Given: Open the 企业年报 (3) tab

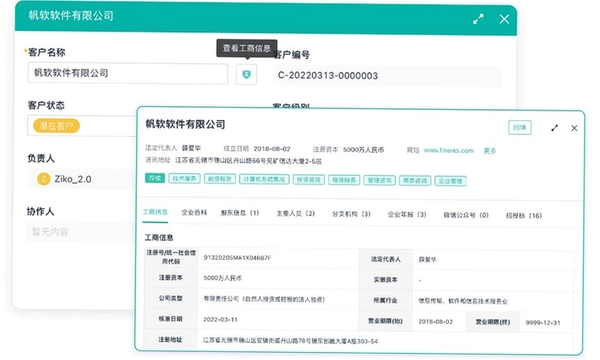Looking at the screenshot, I should (x=407, y=214).
